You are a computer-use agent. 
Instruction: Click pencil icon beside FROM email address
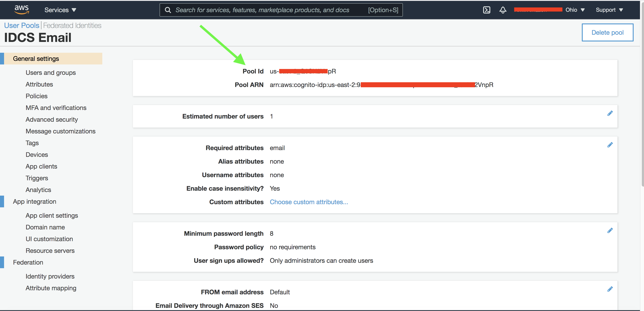(x=610, y=289)
